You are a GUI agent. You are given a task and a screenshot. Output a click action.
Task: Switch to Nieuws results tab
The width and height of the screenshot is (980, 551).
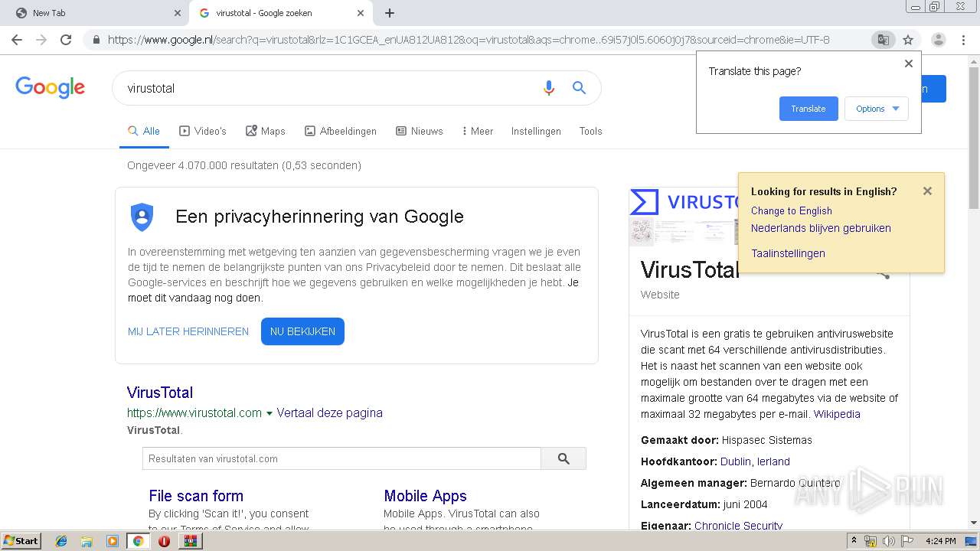tap(420, 131)
